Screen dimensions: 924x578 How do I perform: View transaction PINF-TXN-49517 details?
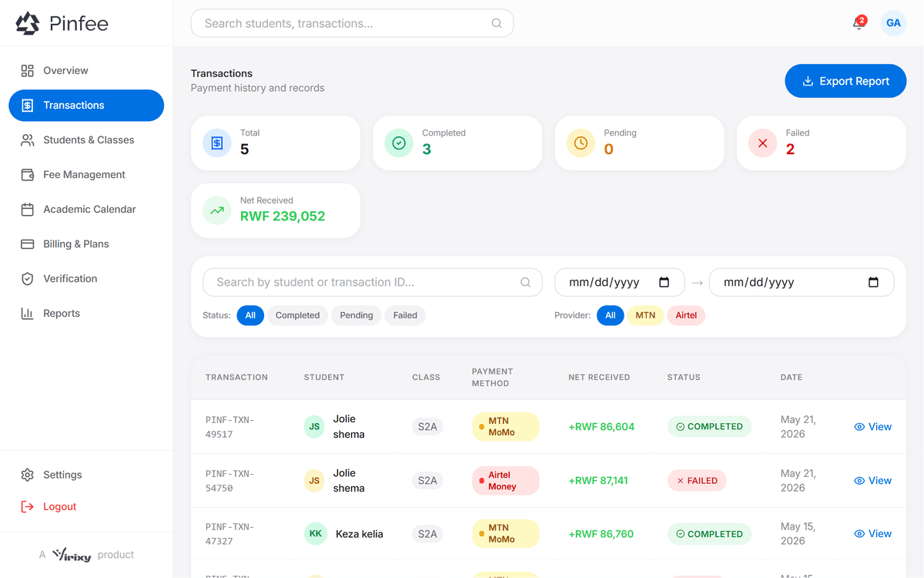click(x=872, y=427)
